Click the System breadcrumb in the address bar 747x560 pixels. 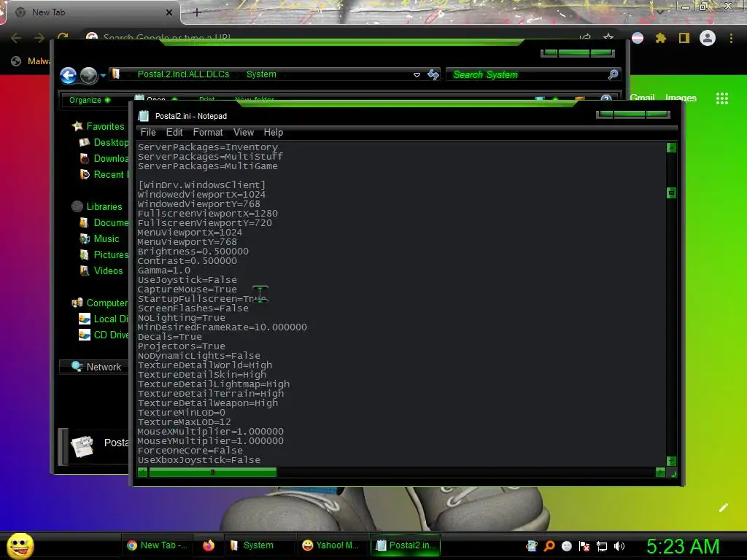click(261, 74)
